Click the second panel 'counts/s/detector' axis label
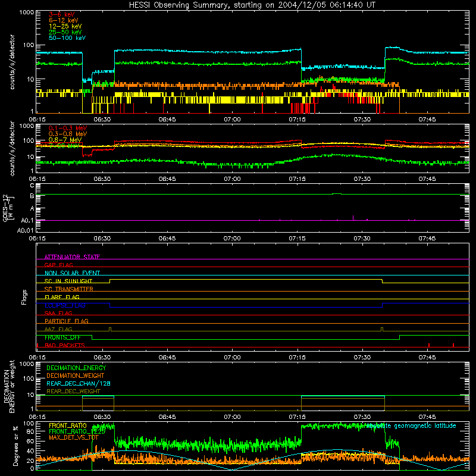Viewport: 476px width, 476px height. (x=12, y=149)
